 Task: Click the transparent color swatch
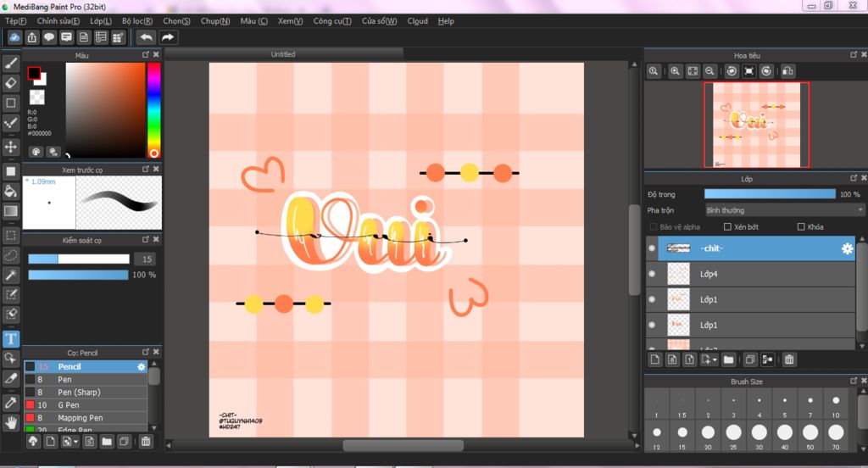pos(36,97)
